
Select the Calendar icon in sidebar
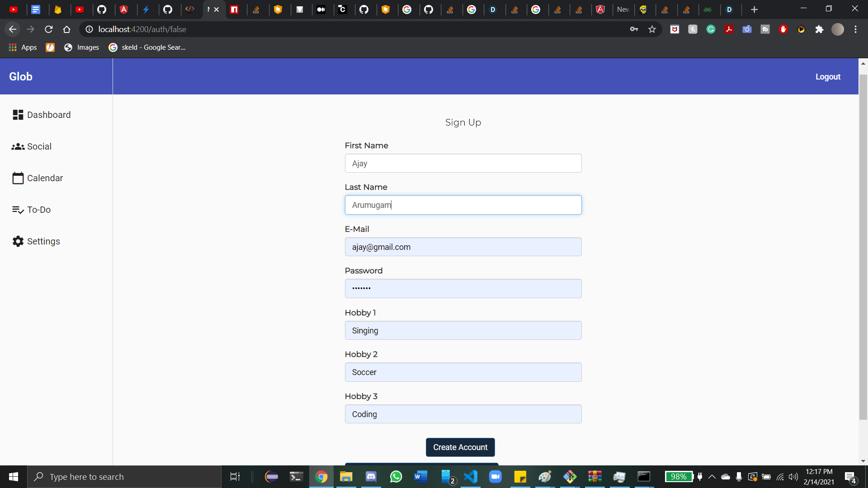point(18,178)
